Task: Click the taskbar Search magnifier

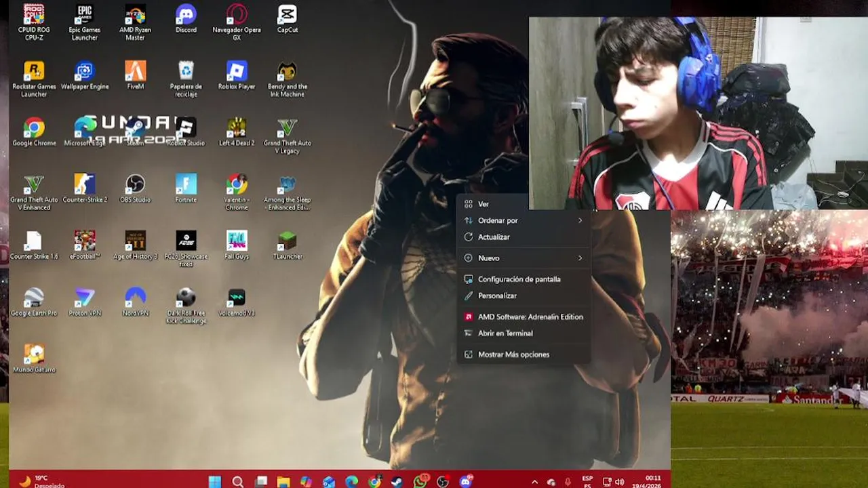Action: click(x=238, y=482)
